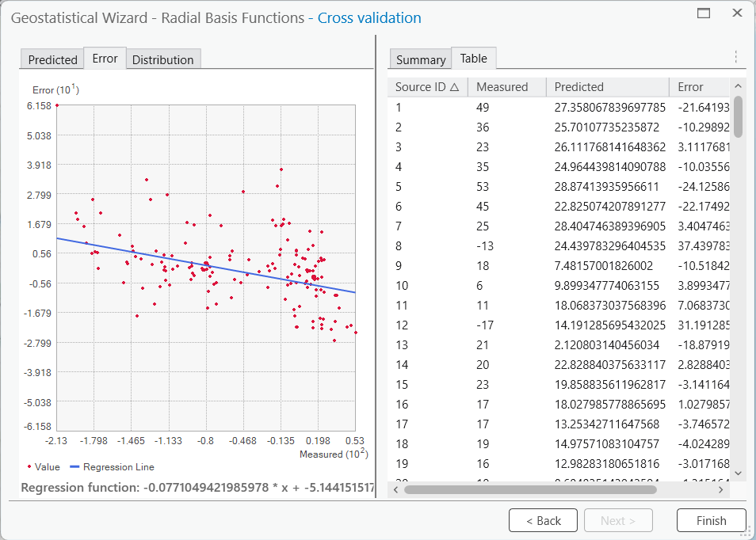756x540 pixels.
Task: Switch to the Predicted chart tab
Action: pos(52,59)
